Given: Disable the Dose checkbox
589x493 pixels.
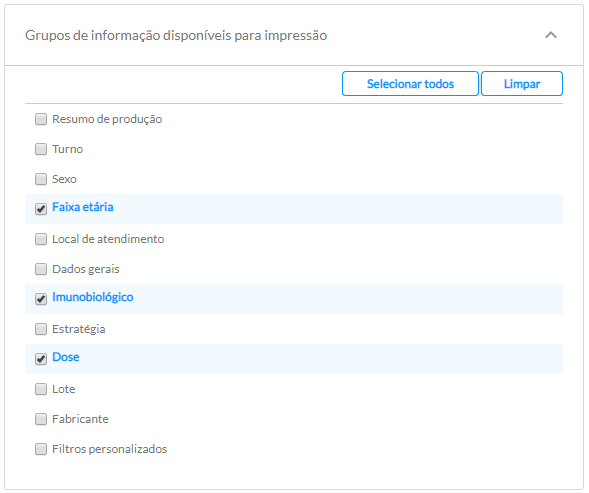Looking at the screenshot, I should tap(41, 359).
